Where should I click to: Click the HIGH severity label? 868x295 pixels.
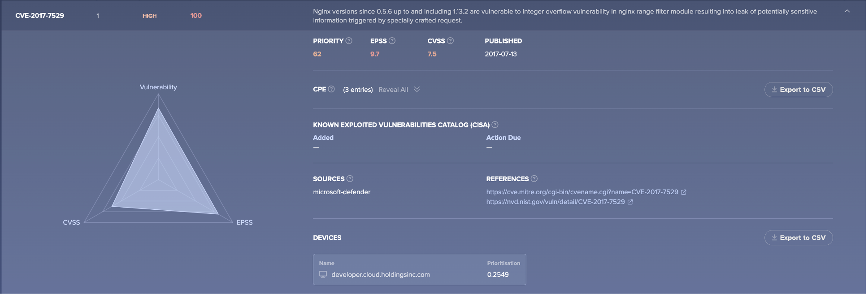point(150,16)
